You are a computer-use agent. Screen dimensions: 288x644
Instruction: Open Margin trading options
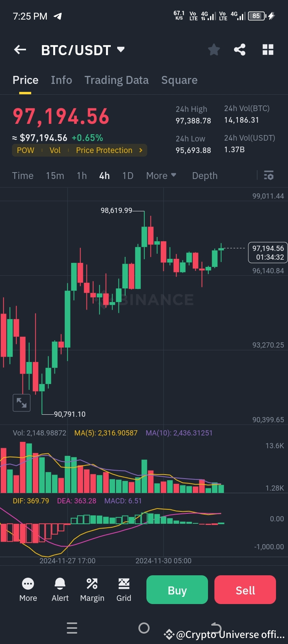[92, 589]
